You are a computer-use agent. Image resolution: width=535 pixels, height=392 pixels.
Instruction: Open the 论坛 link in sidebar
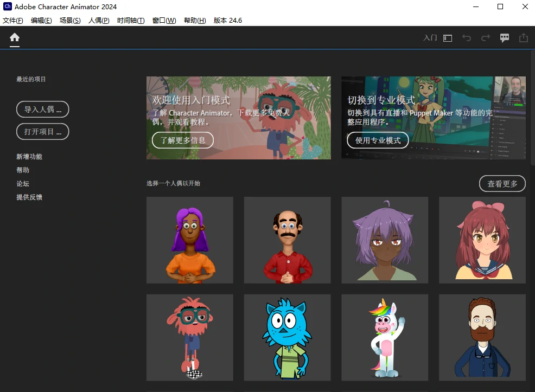[x=23, y=184]
